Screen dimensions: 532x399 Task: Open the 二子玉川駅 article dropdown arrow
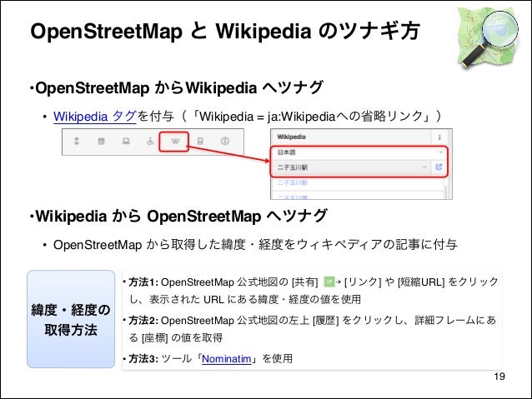pyautogui.click(x=424, y=167)
